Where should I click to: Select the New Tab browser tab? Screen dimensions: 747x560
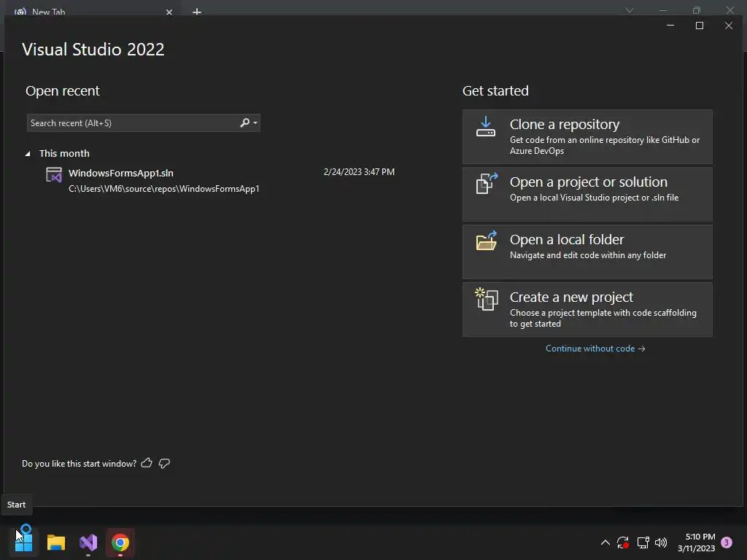coord(93,10)
